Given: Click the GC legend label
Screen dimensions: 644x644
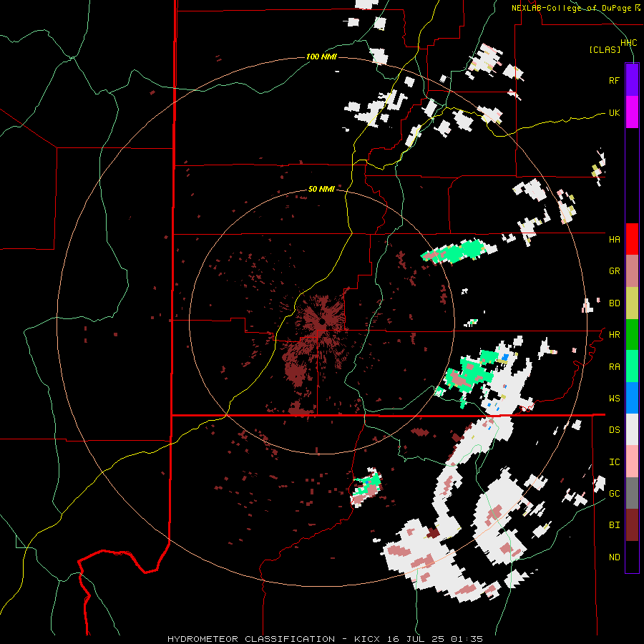Looking at the screenshot, I should tap(614, 494).
